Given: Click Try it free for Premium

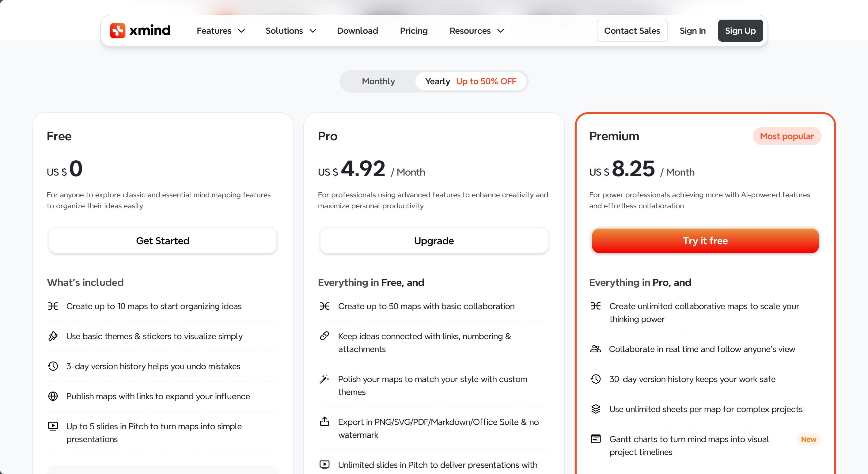Looking at the screenshot, I should [705, 241].
